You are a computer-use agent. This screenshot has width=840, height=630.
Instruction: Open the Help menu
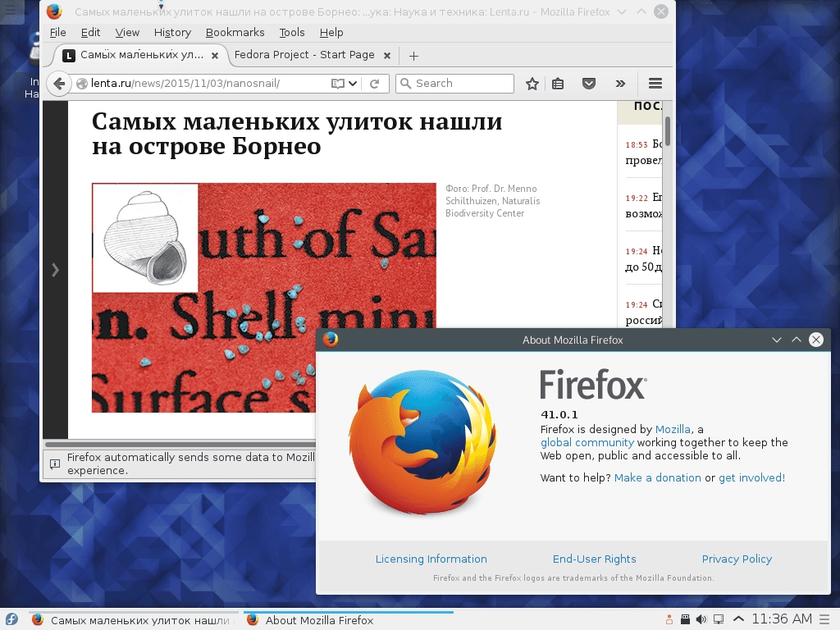(x=331, y=33)
